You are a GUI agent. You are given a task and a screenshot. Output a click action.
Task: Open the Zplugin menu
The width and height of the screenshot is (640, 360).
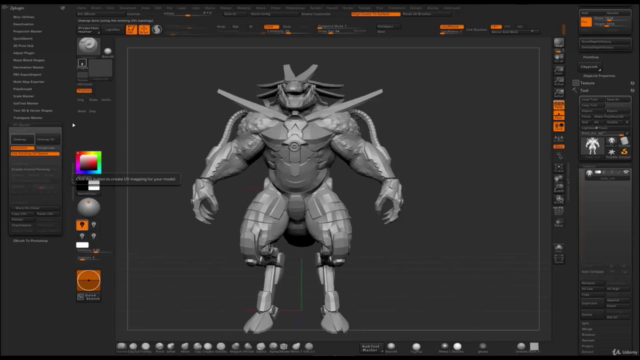click(x=416, y=8)
